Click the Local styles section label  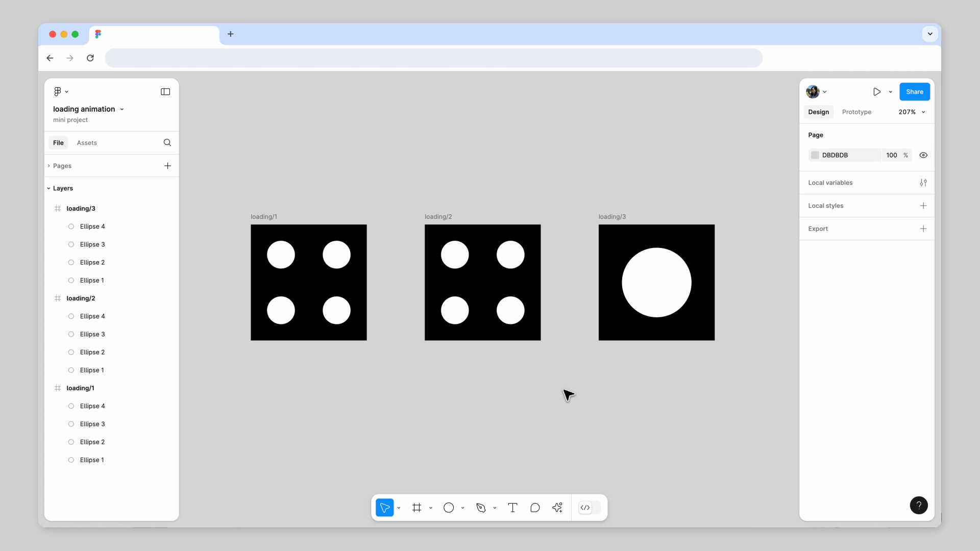[826, 206]
